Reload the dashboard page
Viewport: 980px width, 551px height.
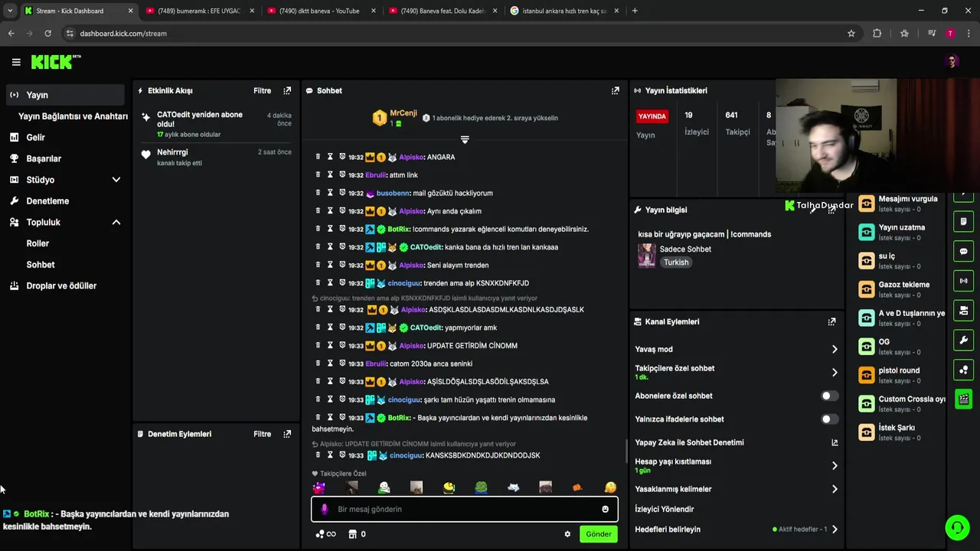[47, 34]
